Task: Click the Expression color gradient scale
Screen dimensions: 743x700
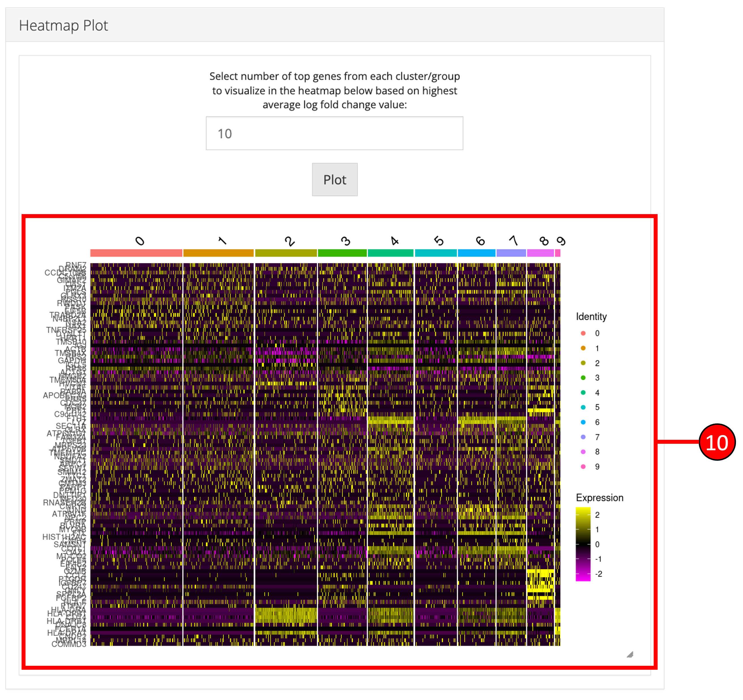Action: [583, 544]
